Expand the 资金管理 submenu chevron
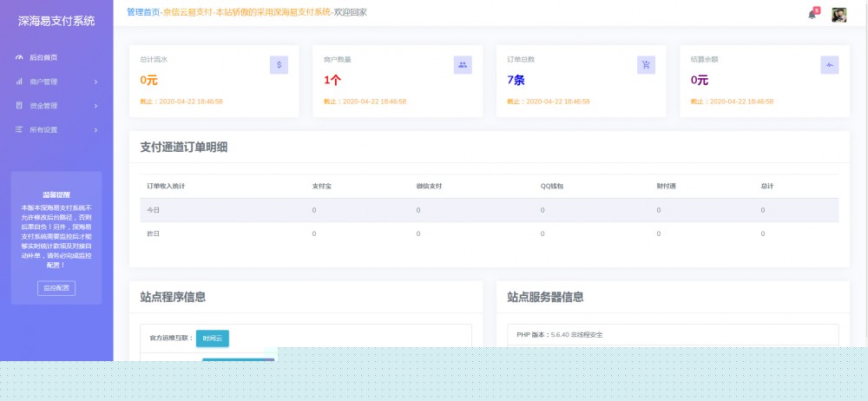868x401 pixels. [95, 106]
